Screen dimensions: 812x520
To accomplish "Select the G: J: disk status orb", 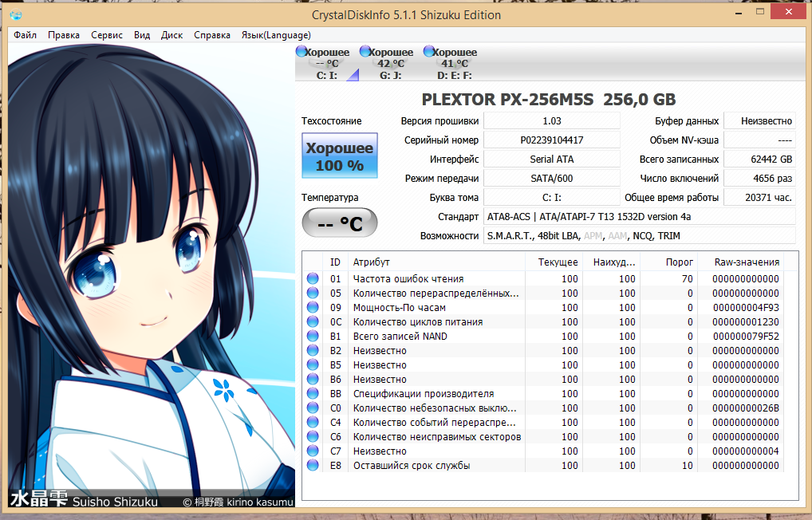I will pyautogui.click(x=365, y=51).
